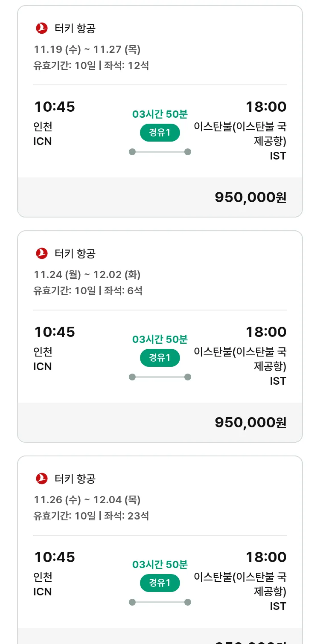Screen dimensions: 320x644
Task: Click date range 11.19 (수) ~ 11.27 (목)
Action: point(87,49)
